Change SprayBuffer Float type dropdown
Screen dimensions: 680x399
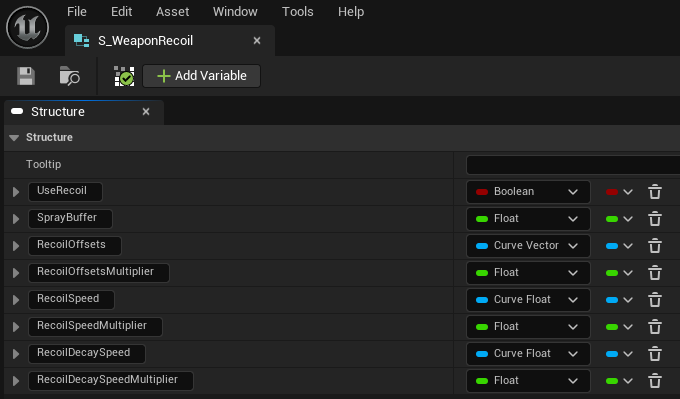pyautogui.click(x=528, y=219)
